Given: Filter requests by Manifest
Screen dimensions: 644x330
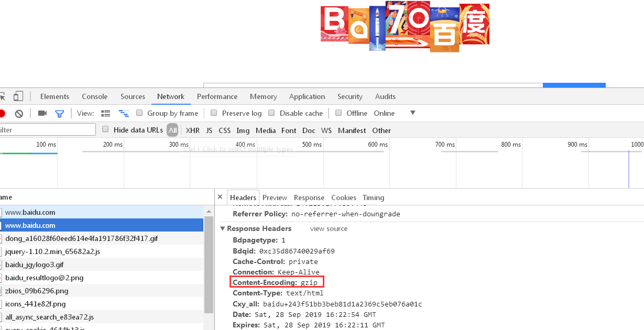Looking at the screenshot, I should [x=352, y=130].
